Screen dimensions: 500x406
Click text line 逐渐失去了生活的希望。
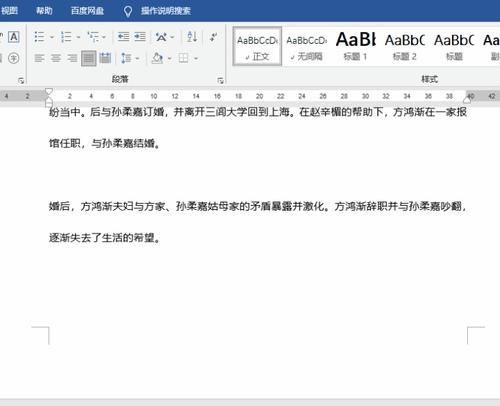click(105, 238)
